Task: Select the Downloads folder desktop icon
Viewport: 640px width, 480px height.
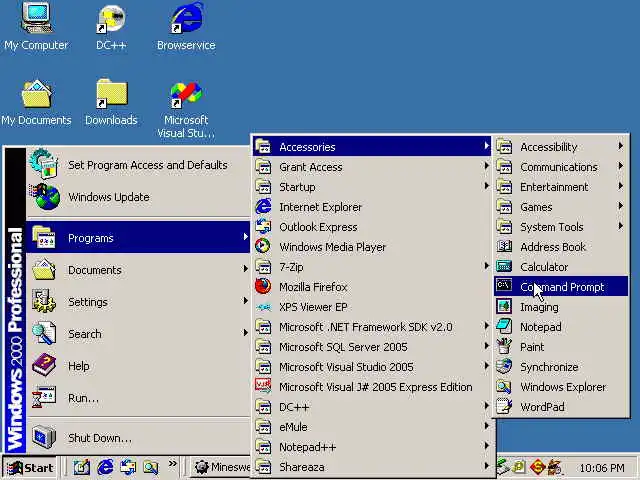Action: pyautogui.click(x=111, y=94)
